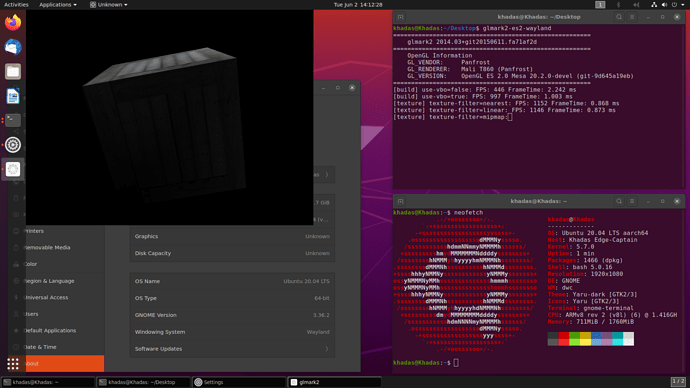Click the '1 / 2' workspace switcher
This screenshot has height=388, width=690.
[678, 381]
